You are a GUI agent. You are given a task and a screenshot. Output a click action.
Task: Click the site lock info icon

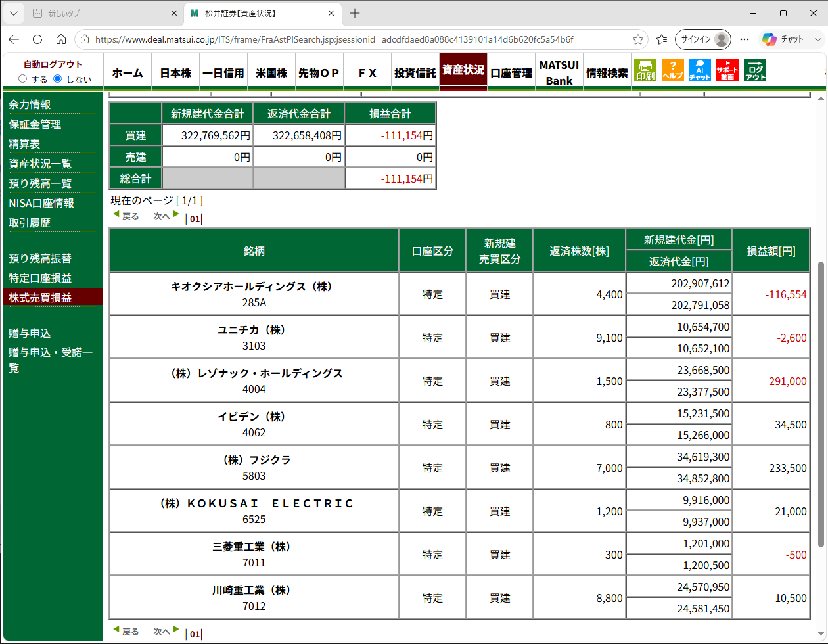85,39
